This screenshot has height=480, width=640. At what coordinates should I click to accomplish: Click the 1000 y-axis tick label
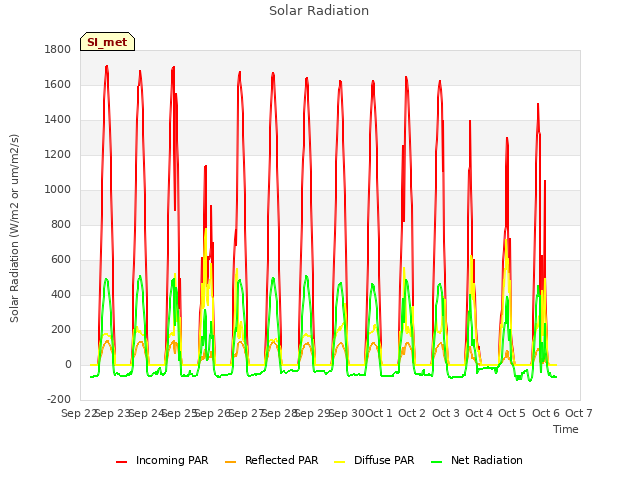click(58, 189)
